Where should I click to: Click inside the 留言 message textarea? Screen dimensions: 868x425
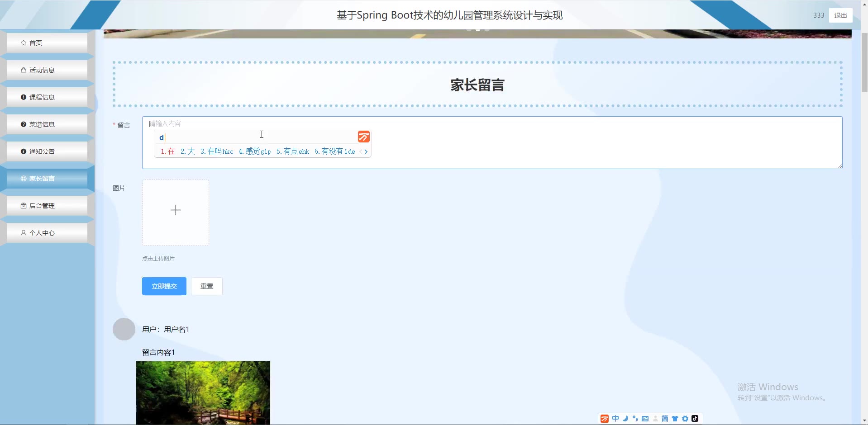pyautogui.click(x=492, y=143)
